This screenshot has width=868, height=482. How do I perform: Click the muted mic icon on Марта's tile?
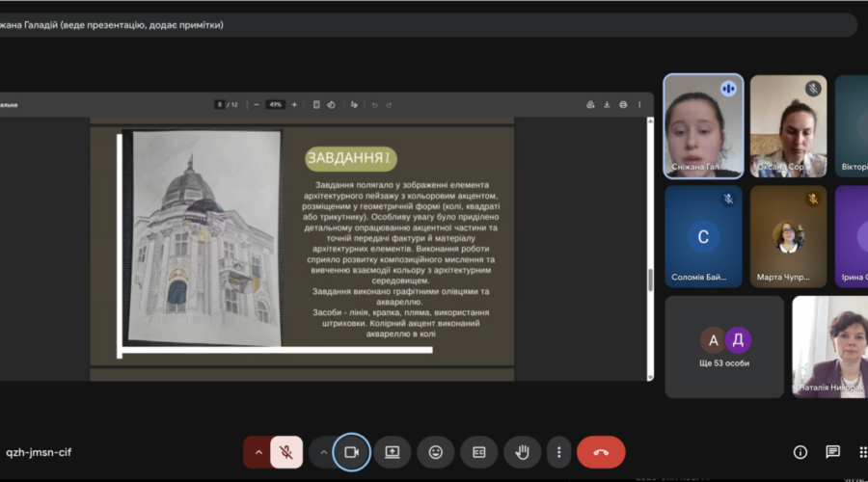(x=813, y=200)
